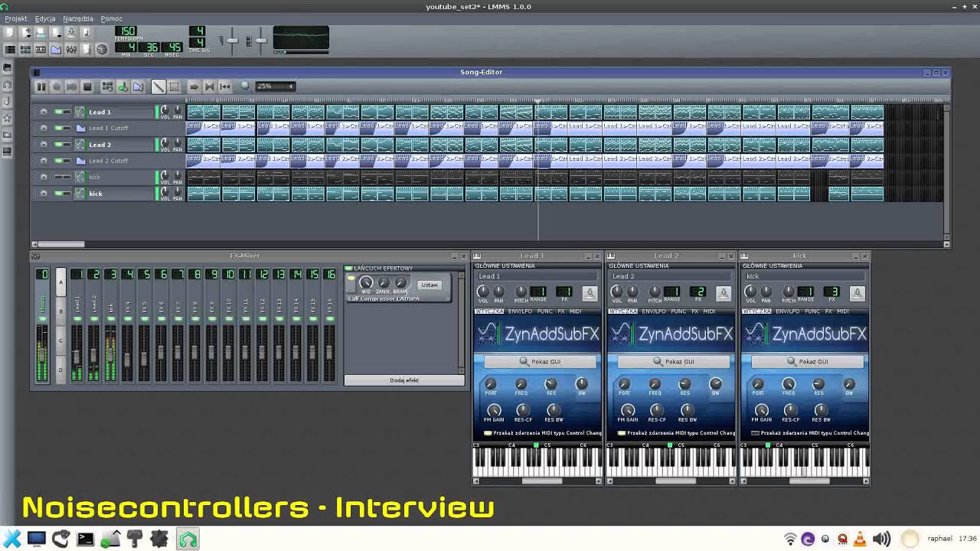Screen dimensions: 980x551
Task: Open the Beat+Bassline Editor from the toolbar
Action: click(x=25, y=50)
